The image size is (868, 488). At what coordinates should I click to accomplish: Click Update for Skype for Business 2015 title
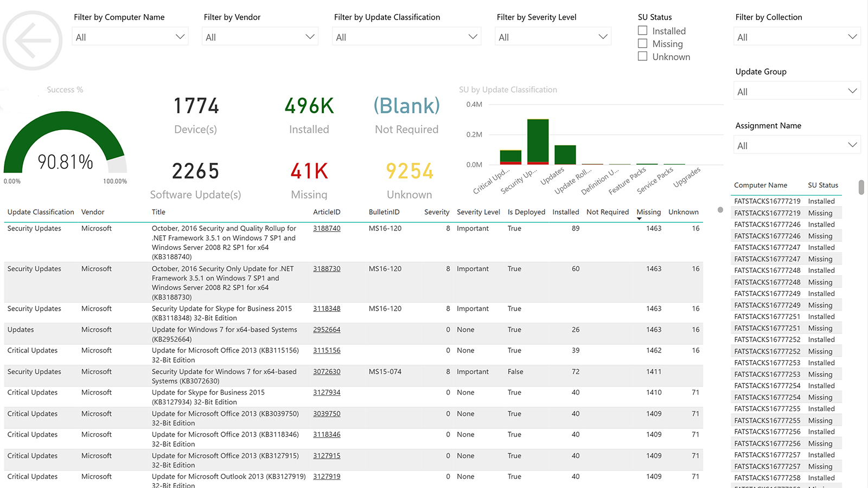pos(208,397)
